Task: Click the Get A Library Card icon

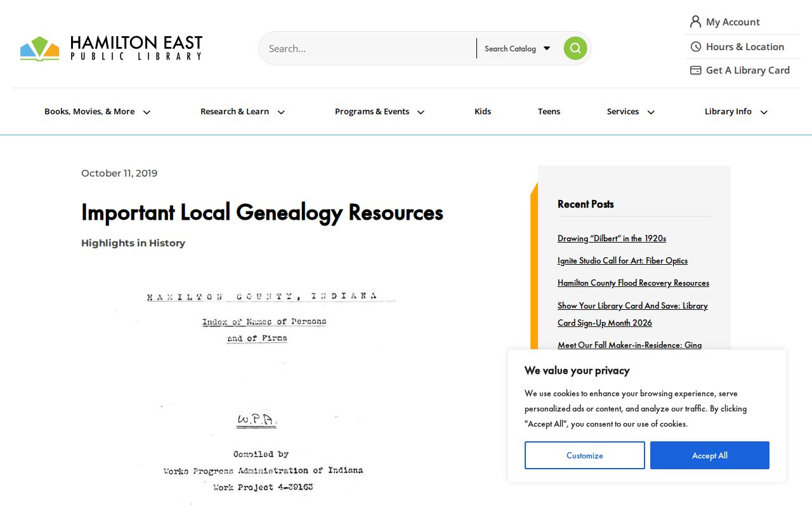Action: (696, 70)
